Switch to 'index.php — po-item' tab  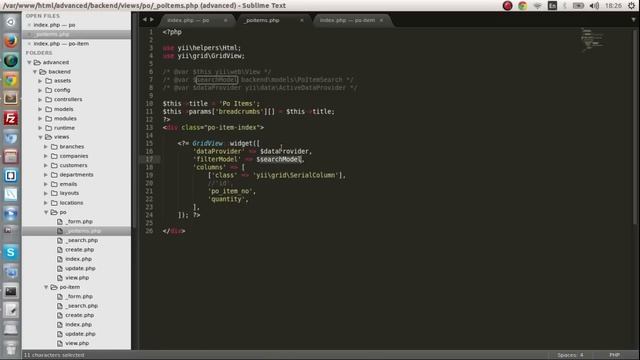[347, 20]
